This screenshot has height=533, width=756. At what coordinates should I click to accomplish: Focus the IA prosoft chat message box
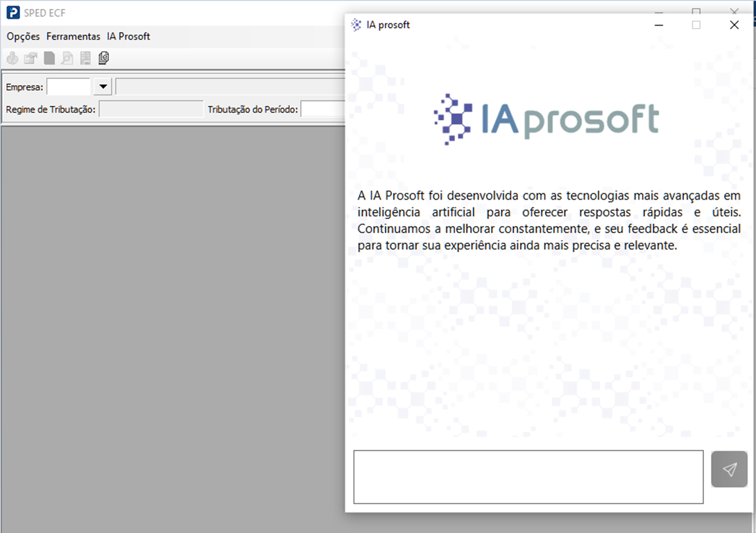click(529, 477)
